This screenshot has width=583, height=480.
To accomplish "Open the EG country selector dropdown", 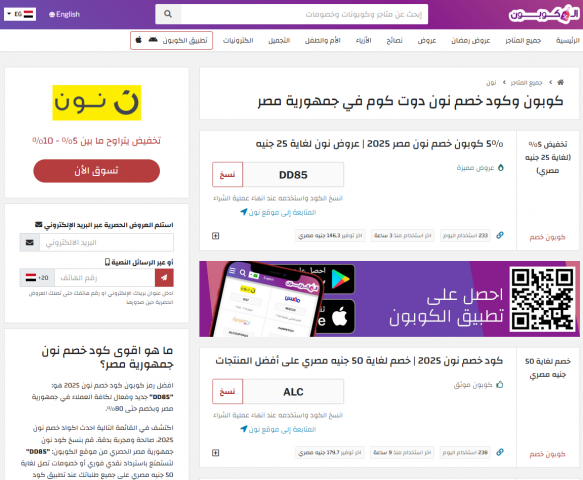I will coord(20,14).
